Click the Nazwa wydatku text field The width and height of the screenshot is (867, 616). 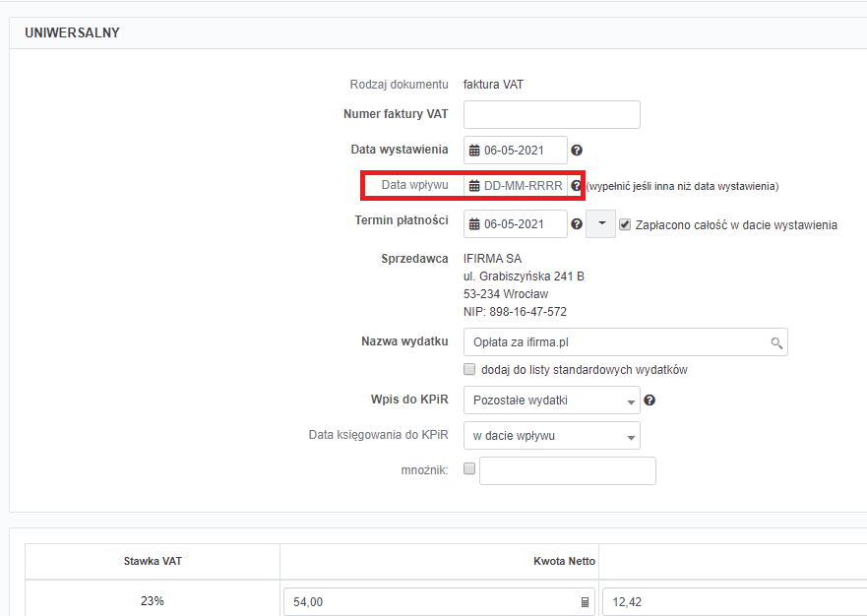(626, 342)
